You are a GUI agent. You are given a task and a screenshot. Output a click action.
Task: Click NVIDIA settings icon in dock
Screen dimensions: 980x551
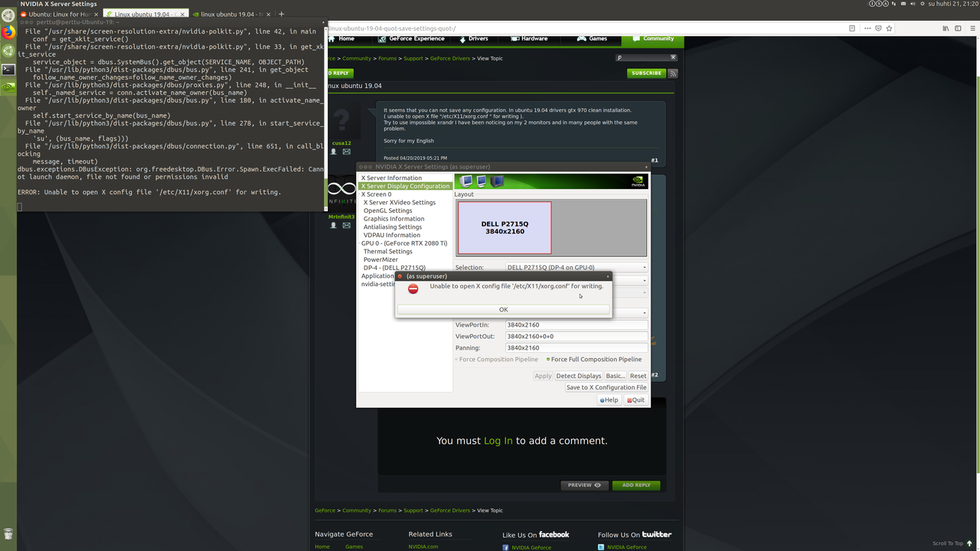pos(8,87)
